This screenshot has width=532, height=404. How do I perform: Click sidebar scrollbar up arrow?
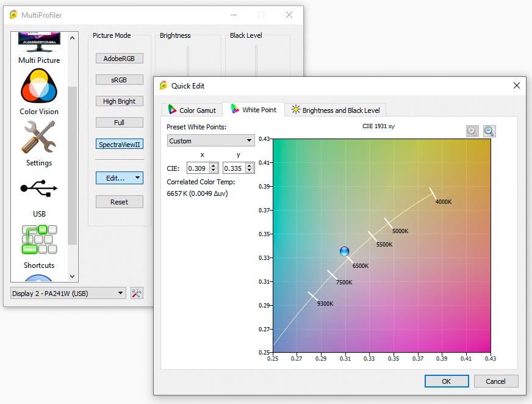click(72, 38)
